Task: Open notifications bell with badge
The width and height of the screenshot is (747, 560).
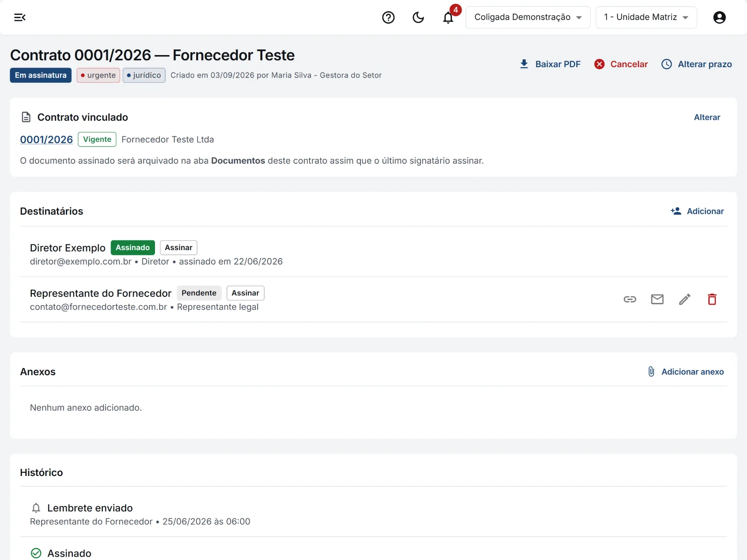Action: pyautogui.click(x=449, y=17)
